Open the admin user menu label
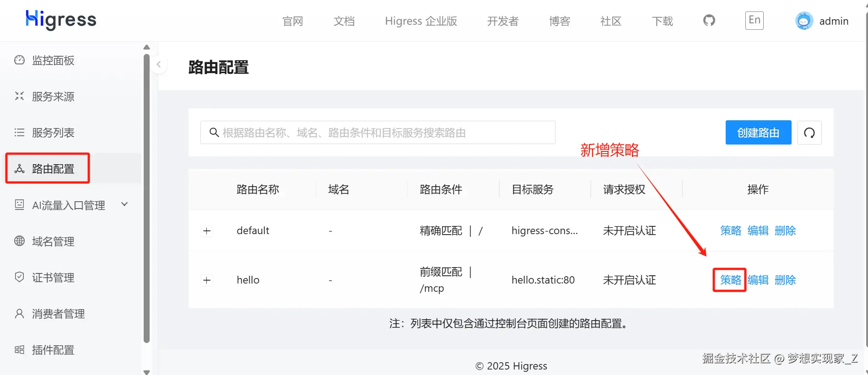This screenshot has width=868, height=375. [x=834, y=21]
